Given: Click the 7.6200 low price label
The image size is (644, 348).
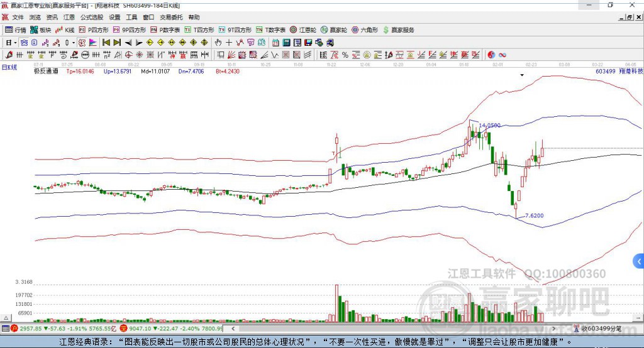Looking at the screenshot, I should [535, 215].
